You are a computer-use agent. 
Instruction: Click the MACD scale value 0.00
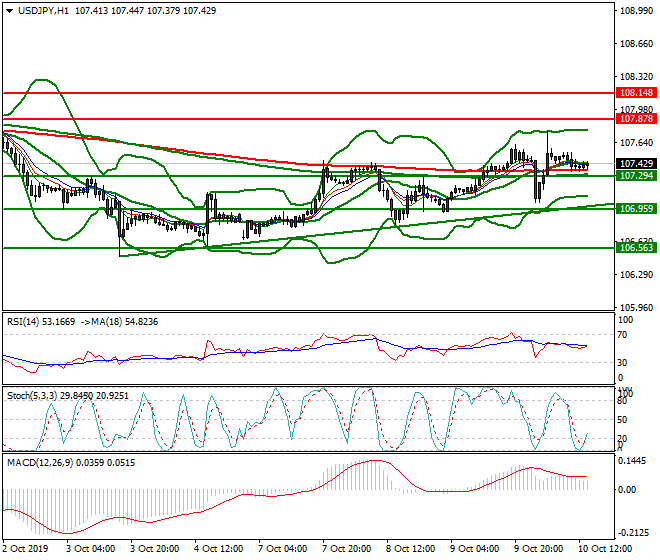coord(627,490)
